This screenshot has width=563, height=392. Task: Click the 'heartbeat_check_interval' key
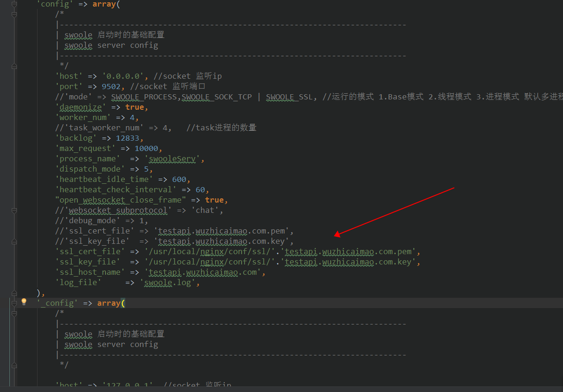pyautogui.click(x=116, y=189)
